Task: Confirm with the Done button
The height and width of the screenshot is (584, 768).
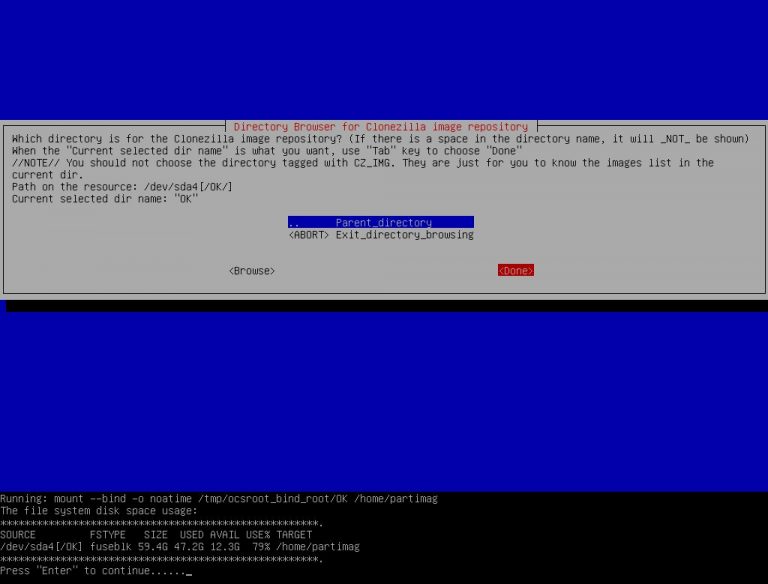Action: pos(515,271)
